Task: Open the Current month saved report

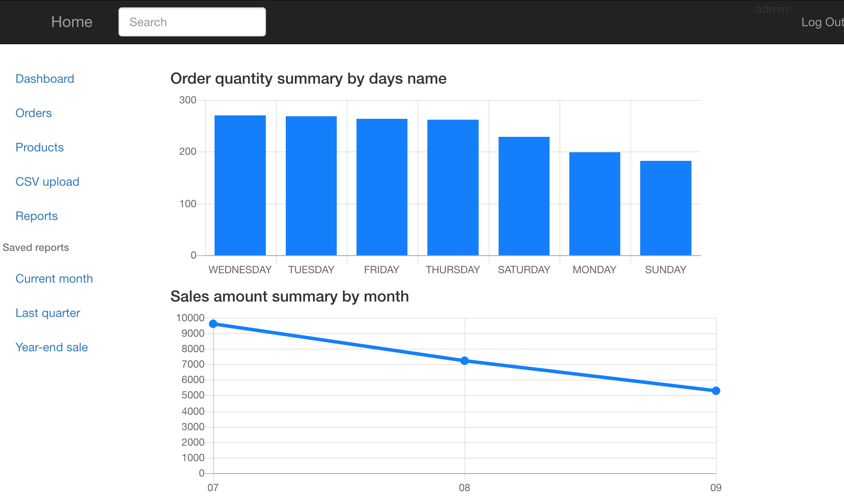Action: [54, 279]
